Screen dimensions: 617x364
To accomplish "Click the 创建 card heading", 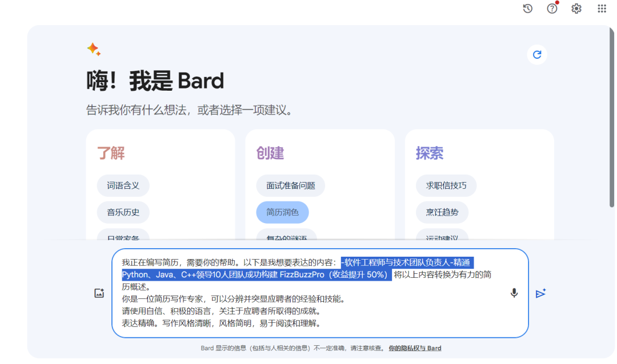I will (270, 153).
